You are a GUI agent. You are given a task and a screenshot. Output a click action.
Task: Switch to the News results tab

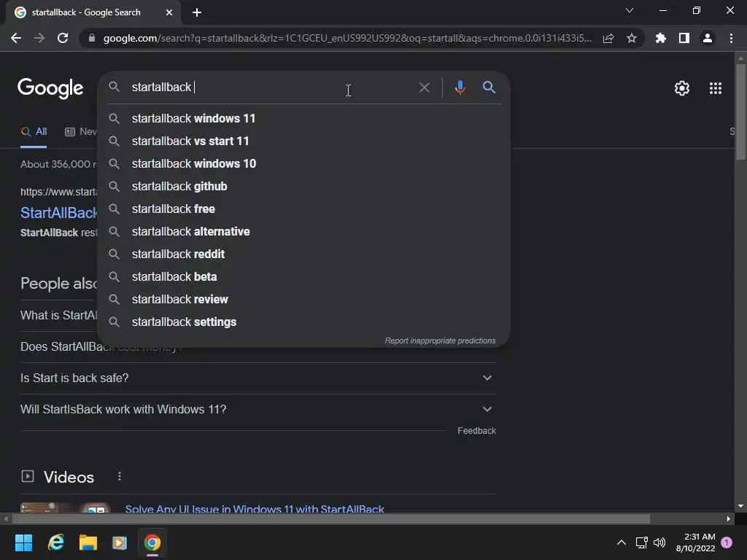point(80,132)
